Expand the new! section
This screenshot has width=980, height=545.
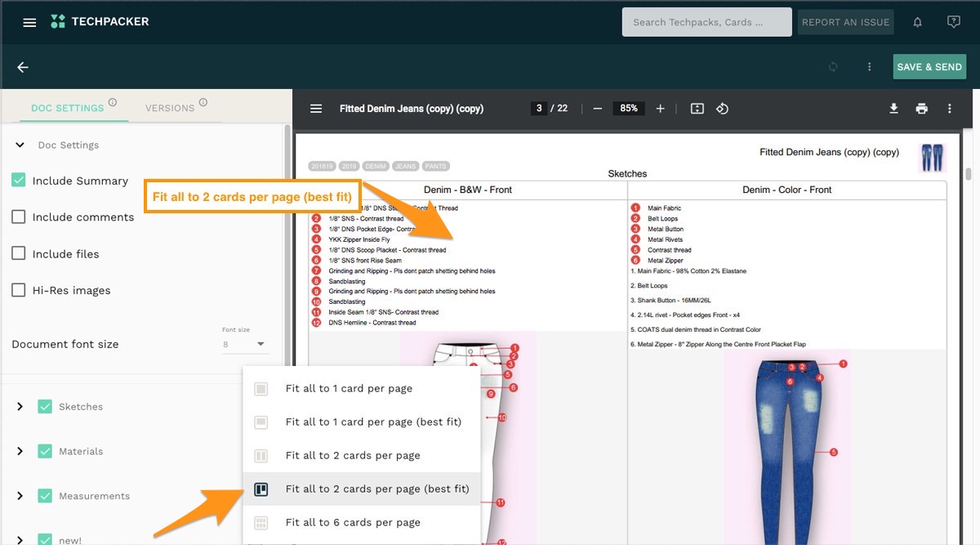[20, 539]
